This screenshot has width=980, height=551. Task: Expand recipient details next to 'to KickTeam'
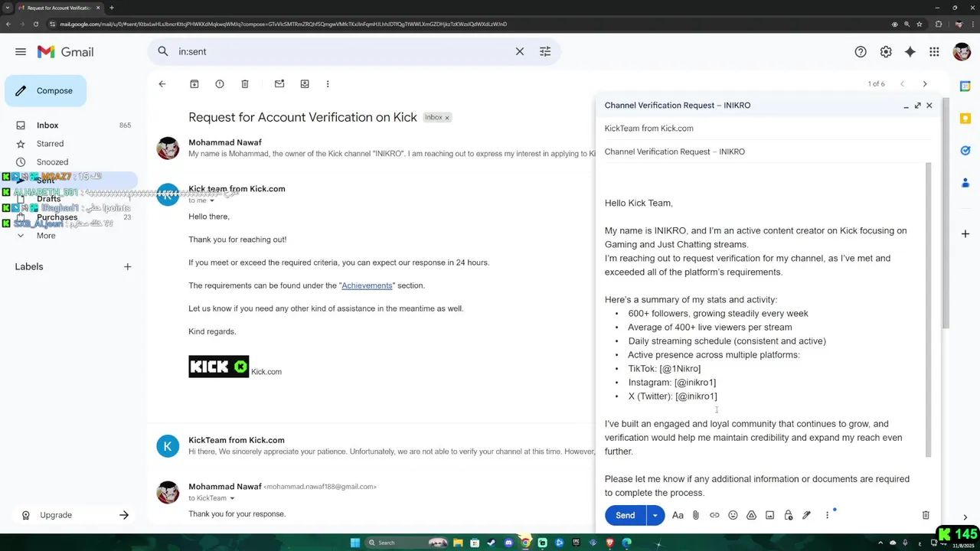pyautogui.click(x=232, y=498)
